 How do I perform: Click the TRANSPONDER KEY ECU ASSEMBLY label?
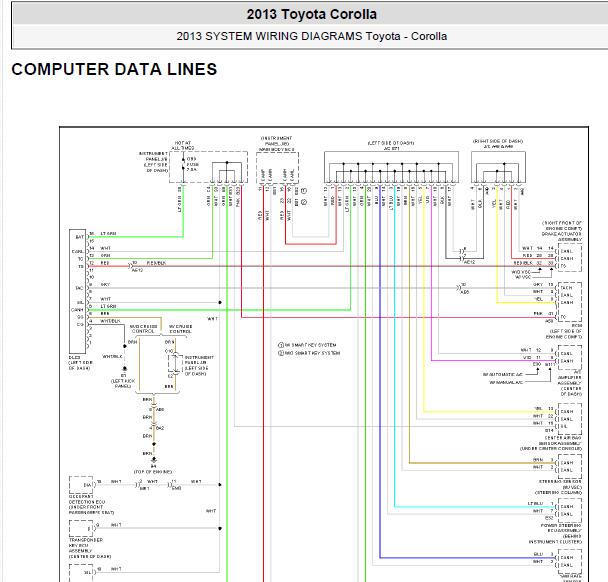pos(86,545)
